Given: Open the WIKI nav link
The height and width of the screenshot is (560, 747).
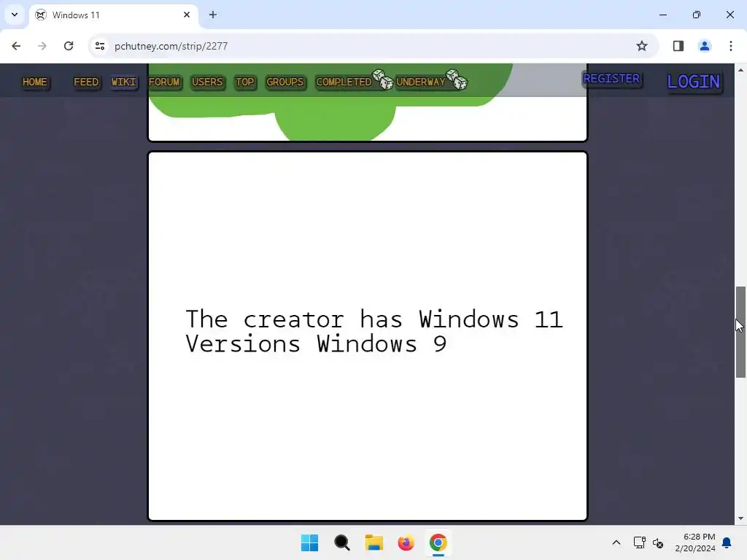Looking at the screenshot, I should pyautogui.click(x=124, y=82).
